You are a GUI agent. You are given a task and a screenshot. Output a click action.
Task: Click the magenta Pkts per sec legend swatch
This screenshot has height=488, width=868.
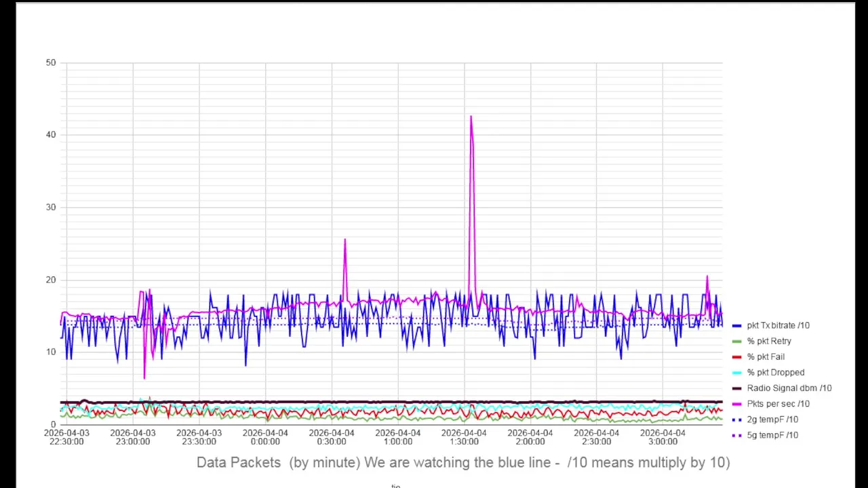click(737, 404)
